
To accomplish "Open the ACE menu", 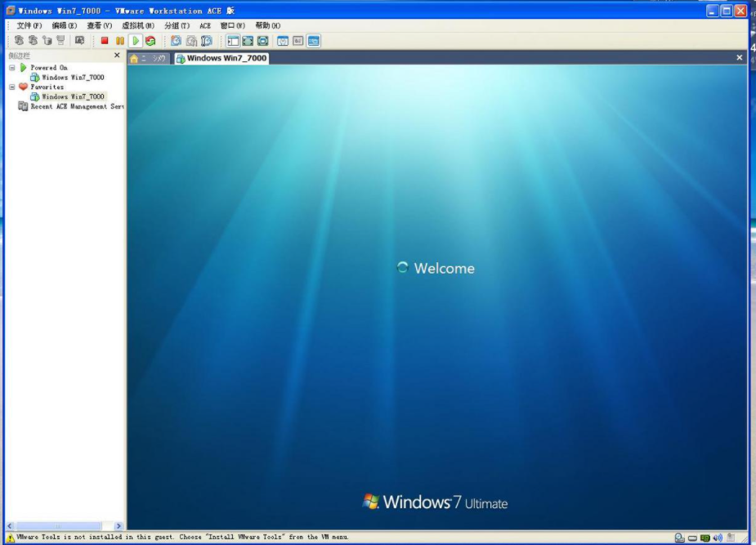I will [205, 25].
